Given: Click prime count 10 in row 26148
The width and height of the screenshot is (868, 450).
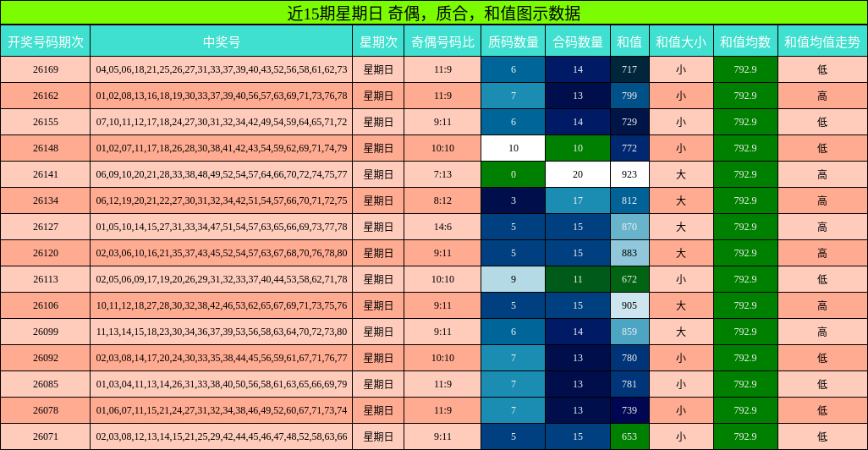Looking at the screenshot, I should [514, 148].
